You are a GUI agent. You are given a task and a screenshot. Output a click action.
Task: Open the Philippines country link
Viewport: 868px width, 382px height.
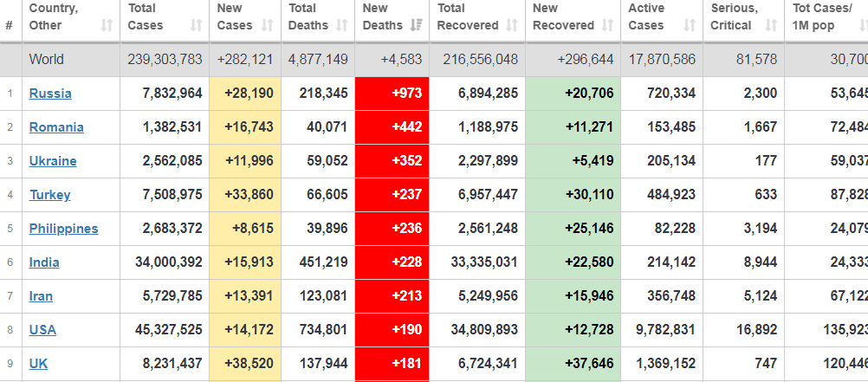click(x=63, y=228)
